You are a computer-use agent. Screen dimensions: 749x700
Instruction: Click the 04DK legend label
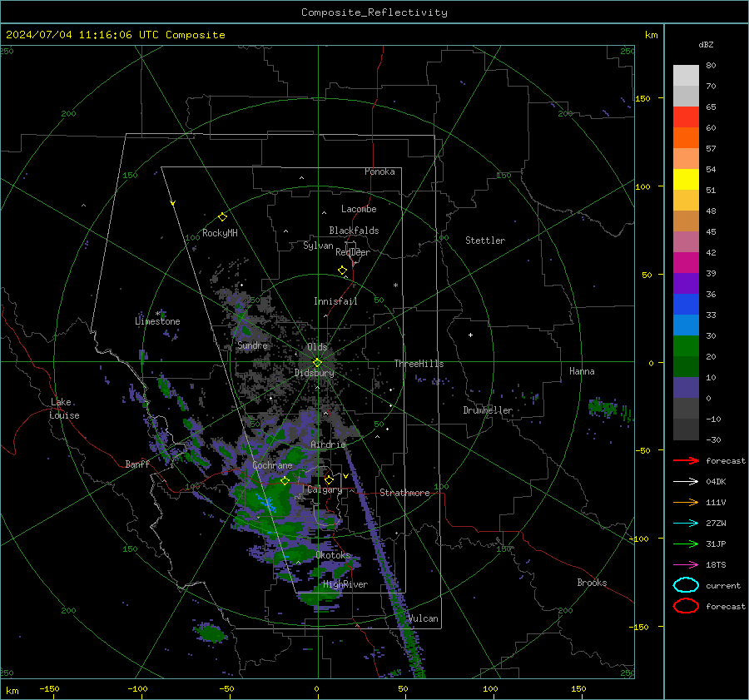pos(716,482)
